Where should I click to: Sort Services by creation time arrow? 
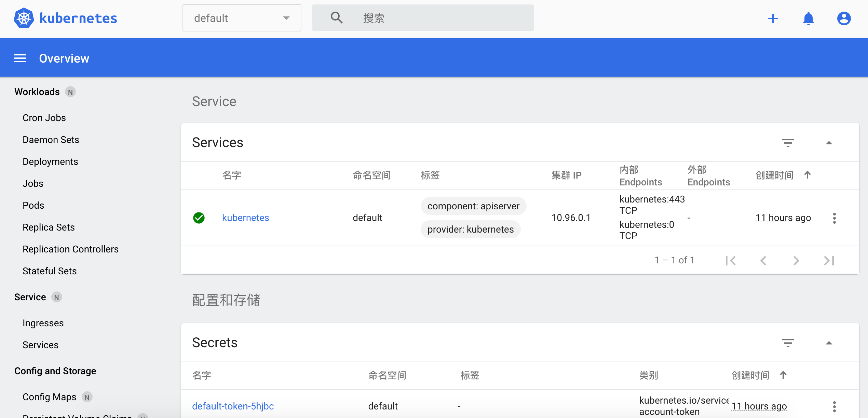click(x=808, y=175)
